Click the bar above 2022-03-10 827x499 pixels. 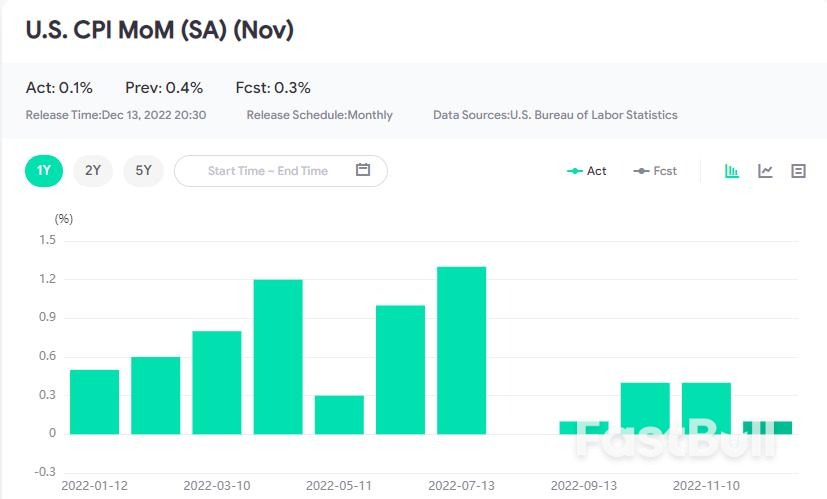pyautogui.click(x=217, y=382)
